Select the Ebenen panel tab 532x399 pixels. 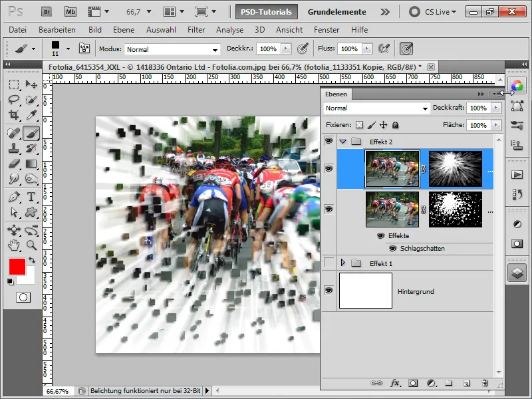click(336, 94)
